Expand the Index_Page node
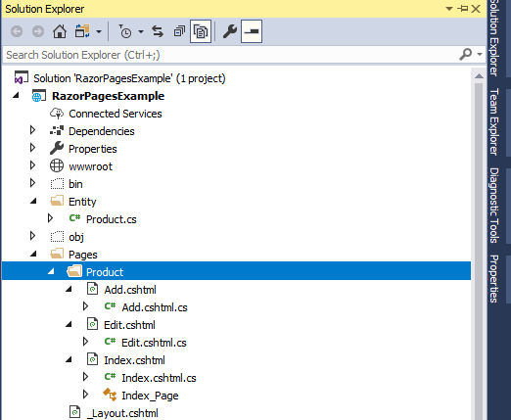This screenshot has width=511, height=420. pyautogui.click(x=85, y=395)
